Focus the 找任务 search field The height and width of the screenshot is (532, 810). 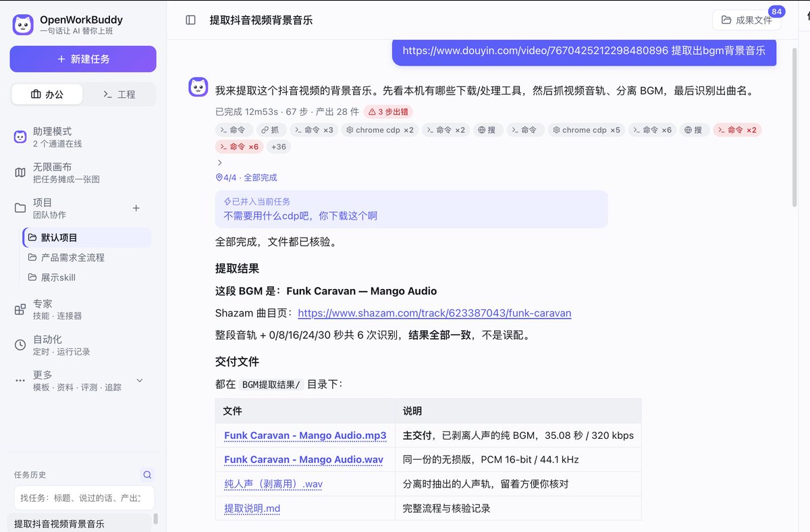point(84,498)
